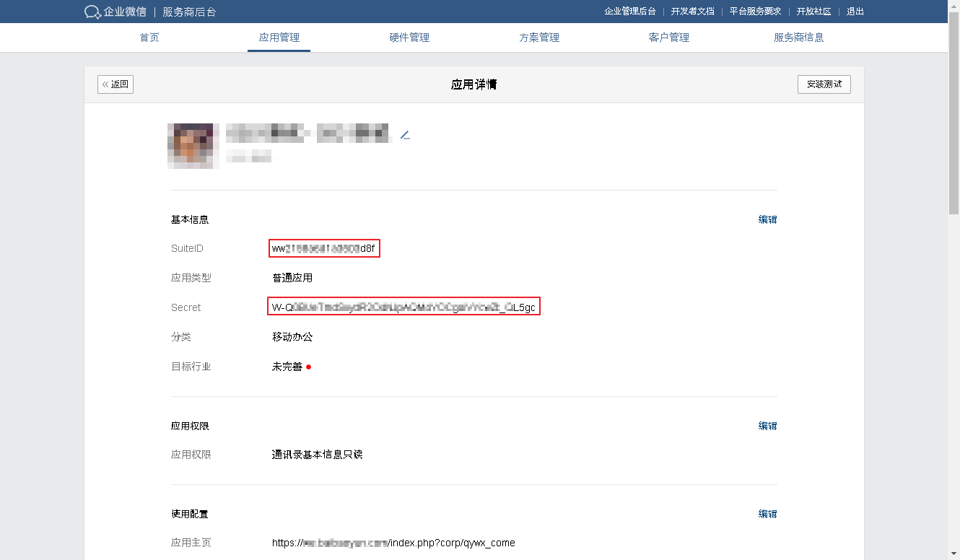Click the vertical page scrollbar thumb
The height and width of the screenshot is (560, 960).
[954, 115]
